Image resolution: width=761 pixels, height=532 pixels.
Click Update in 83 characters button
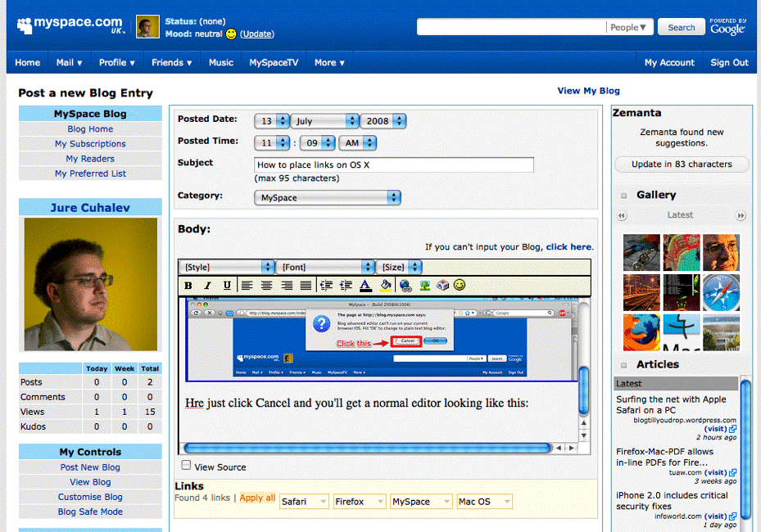point(682,164)
